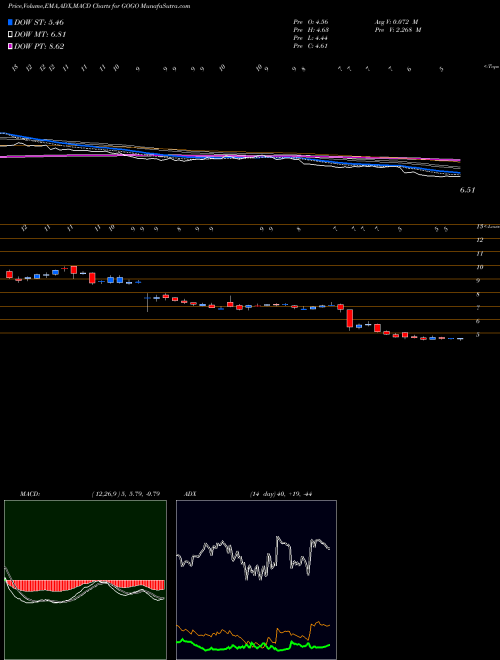Select the 'DOW ST: 5.46' label
This screenshot has width=500, height=660.
click(39, 22)
